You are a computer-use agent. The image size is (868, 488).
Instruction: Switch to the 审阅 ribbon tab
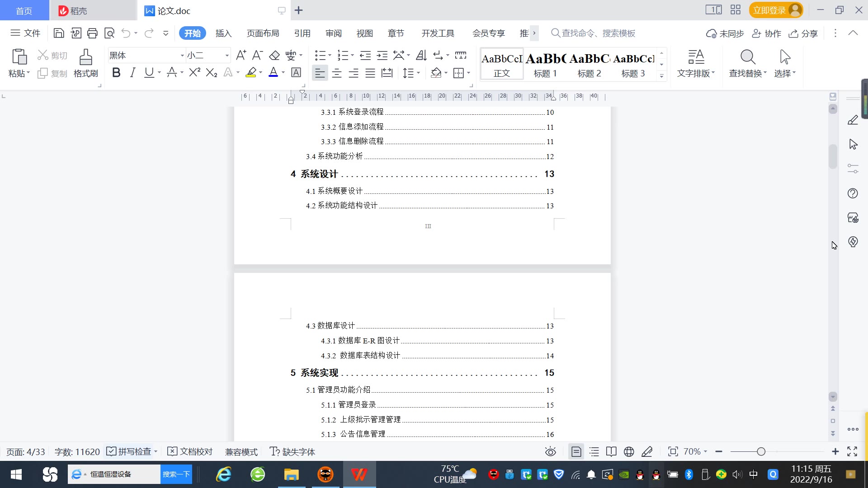pyautogui.click(x=334, y=33)
